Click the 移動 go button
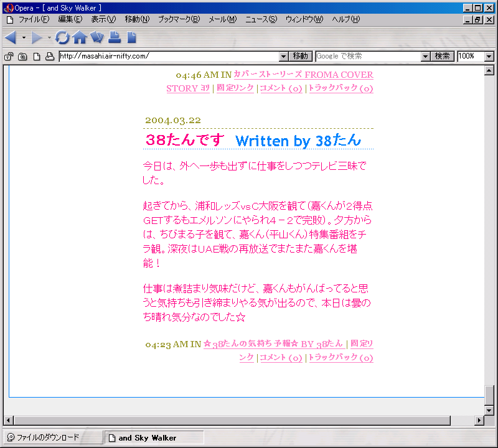The width and height of the screenshot is (498, 448). click(301, 57)
